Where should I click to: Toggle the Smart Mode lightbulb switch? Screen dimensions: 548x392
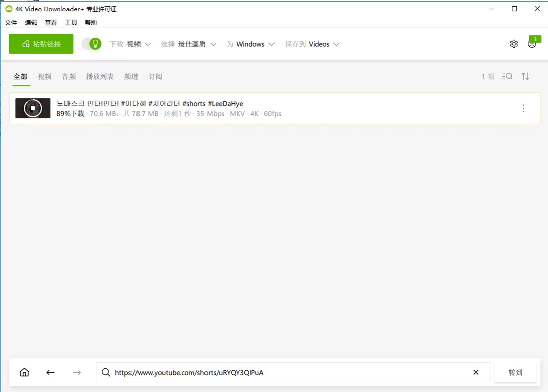pyautogui.click(x=92, y=44)
